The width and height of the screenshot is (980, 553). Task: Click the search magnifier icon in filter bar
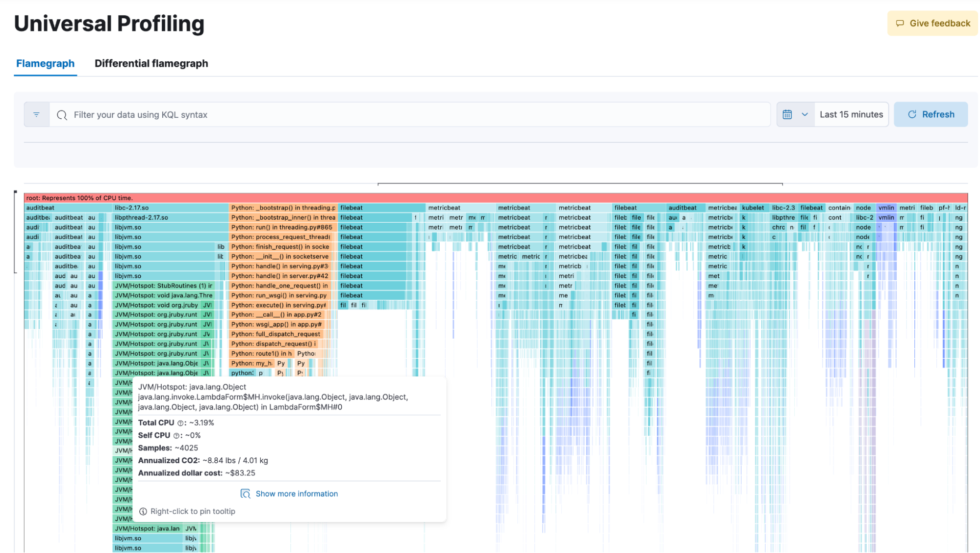(x=62, y=114)
